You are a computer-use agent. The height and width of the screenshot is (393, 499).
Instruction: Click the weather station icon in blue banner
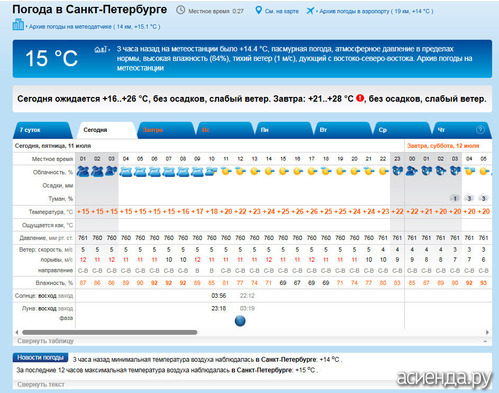pyautogui.click(x=101, y=50)
